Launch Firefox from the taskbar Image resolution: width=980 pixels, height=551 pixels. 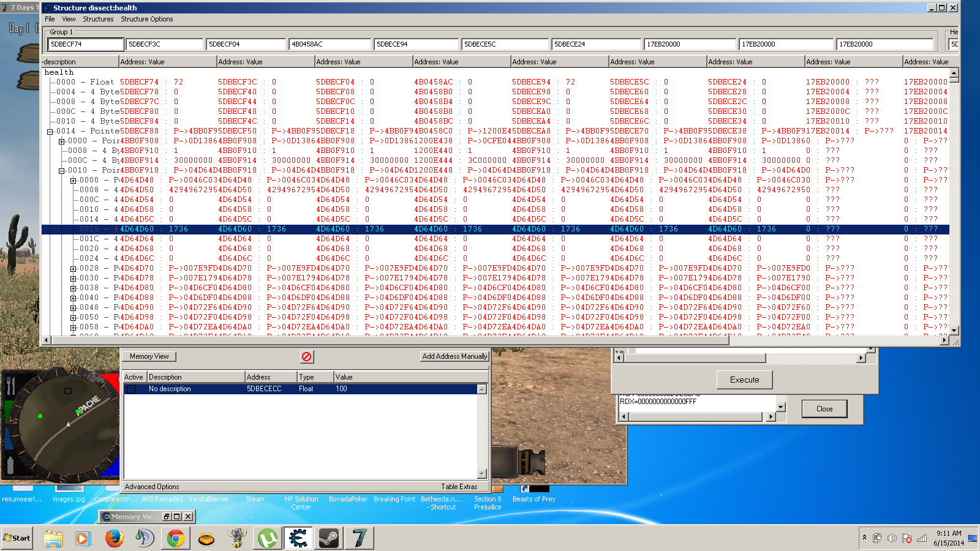pyautogui.click(x=114, y=538)
